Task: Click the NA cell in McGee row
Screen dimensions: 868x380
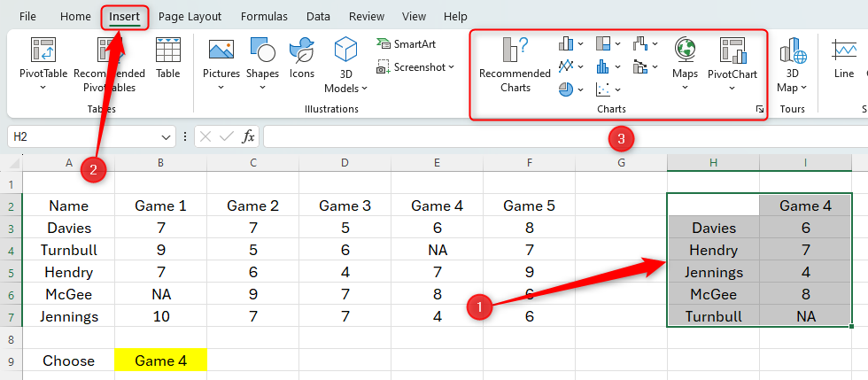Action: [x=160, y=294]
